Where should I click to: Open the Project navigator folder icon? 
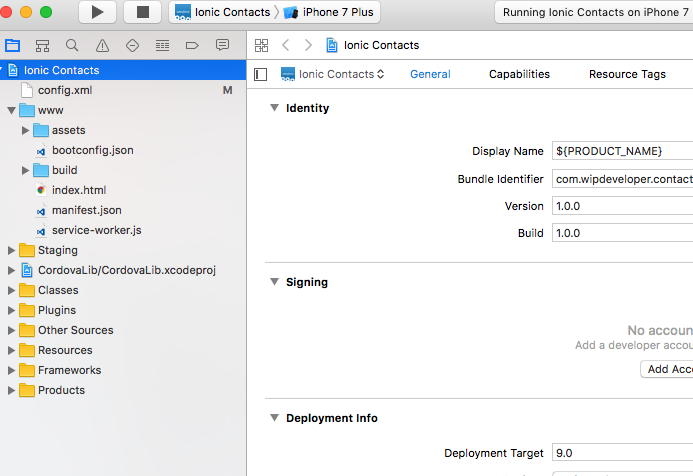(12, 45)
